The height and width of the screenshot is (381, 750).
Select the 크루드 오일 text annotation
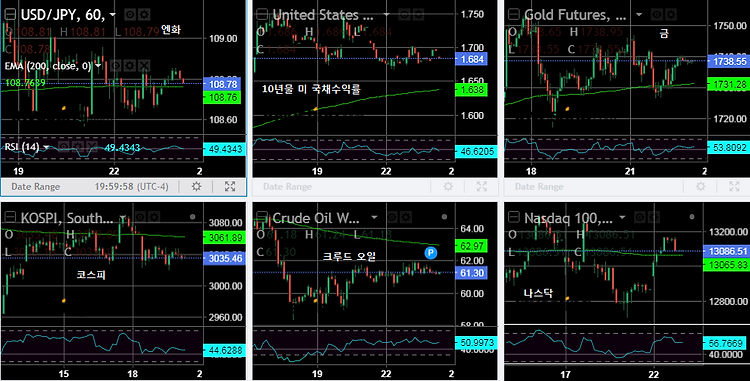[349, 257]
